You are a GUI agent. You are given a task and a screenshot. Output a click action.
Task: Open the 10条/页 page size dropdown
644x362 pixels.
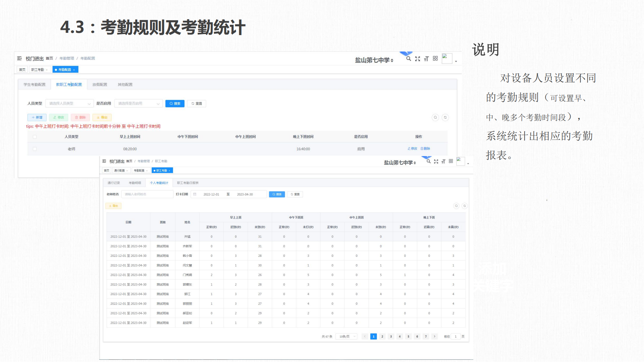pos(346,336)
